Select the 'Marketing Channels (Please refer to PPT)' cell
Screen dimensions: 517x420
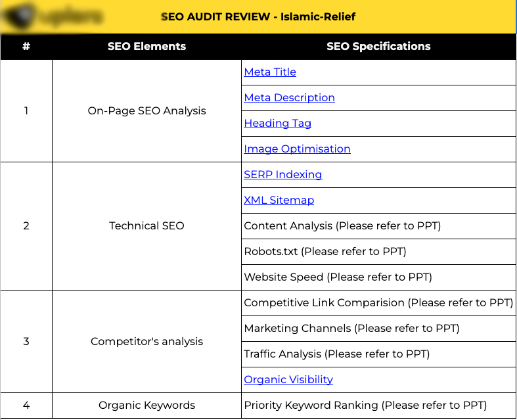click(x=378, y=329)
